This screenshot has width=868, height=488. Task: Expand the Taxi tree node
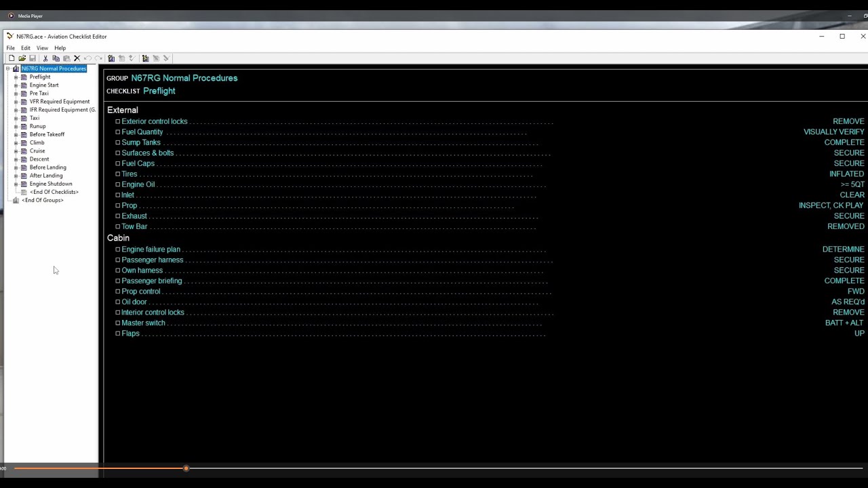pyautogui.click(x=16, y=118)
